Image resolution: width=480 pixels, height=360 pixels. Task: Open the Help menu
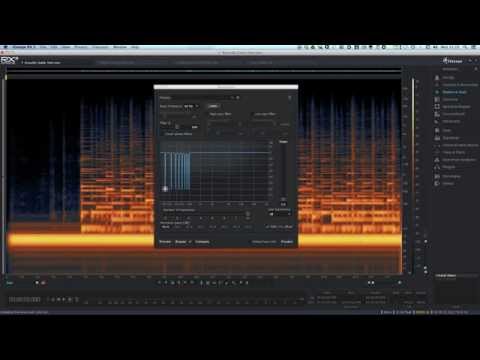(x=135, y=47)
